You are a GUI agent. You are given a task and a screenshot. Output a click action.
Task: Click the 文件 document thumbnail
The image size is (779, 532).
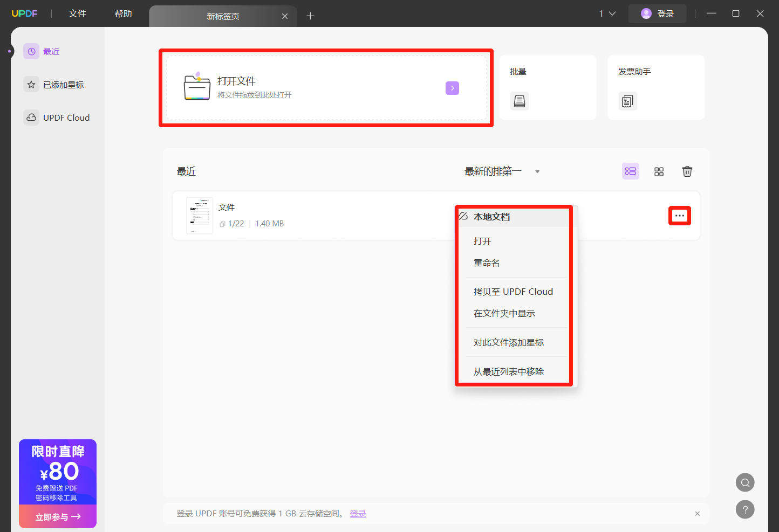pyautogui.click(x=200, y=216)
